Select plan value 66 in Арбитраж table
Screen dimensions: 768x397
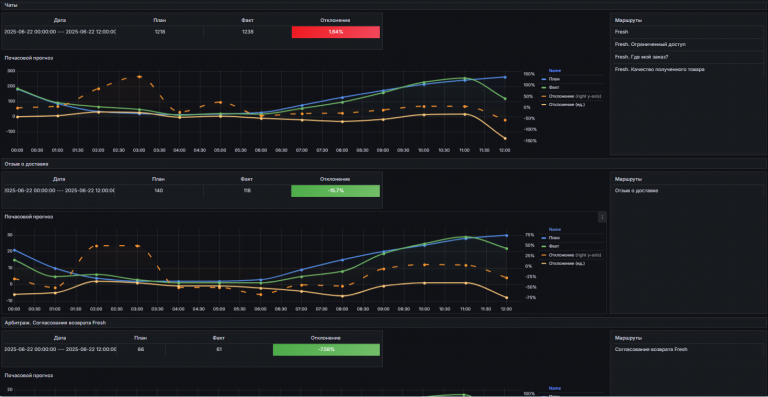[141, 350]
